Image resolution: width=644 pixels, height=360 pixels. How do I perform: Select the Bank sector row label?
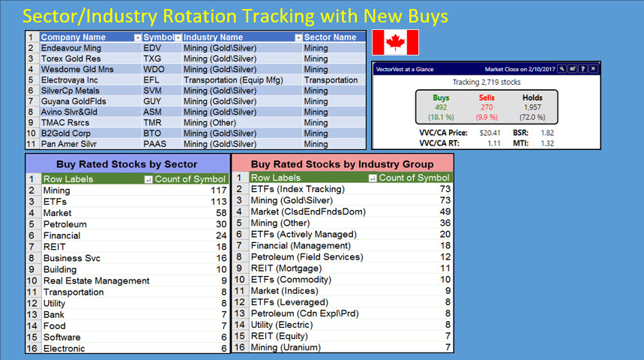pos(54,315)
